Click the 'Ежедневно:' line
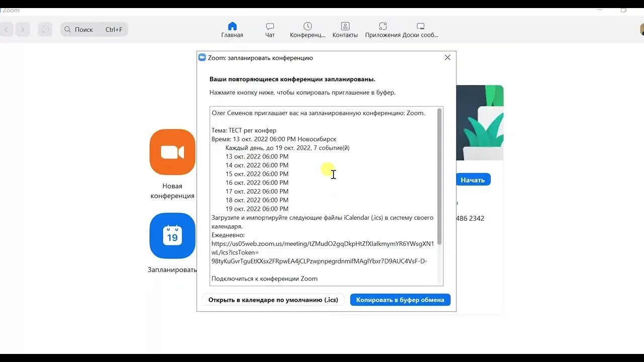Image resolution: width=644 pixels, height=362 pixels. click(x=228, y=235)
